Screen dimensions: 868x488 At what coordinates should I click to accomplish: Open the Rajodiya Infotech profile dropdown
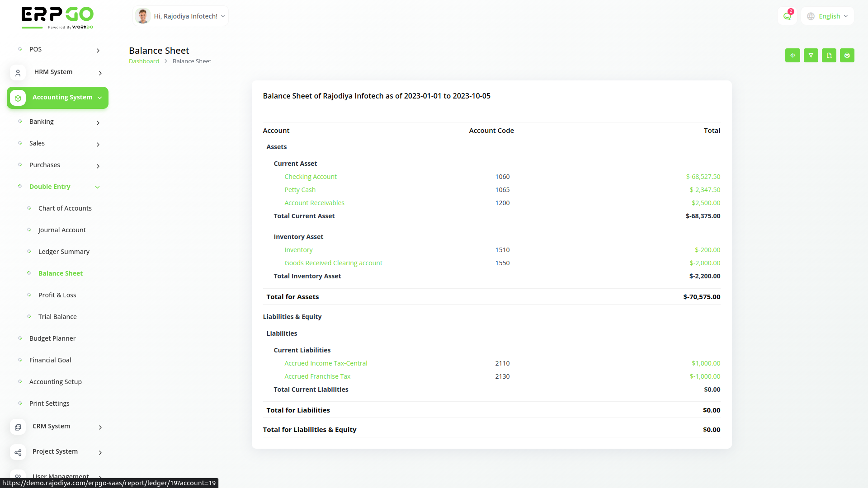tap(180, 16)
